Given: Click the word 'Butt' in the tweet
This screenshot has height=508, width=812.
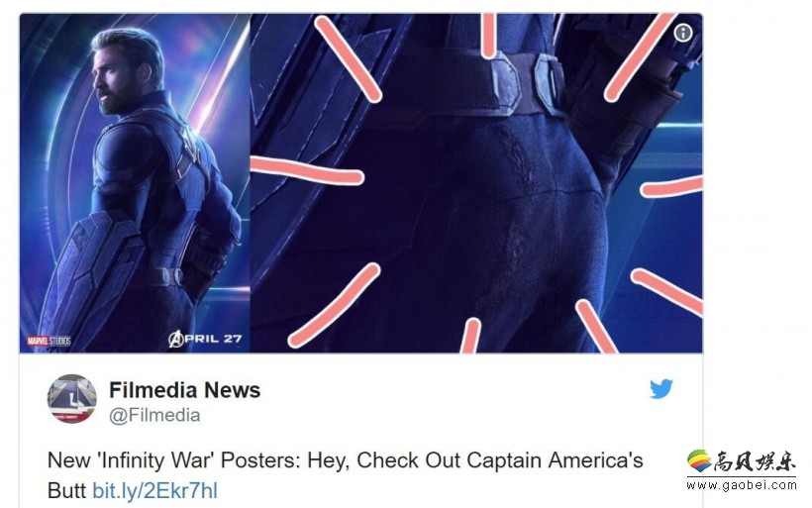Looking at the screenshot, I should click(66, 491).
